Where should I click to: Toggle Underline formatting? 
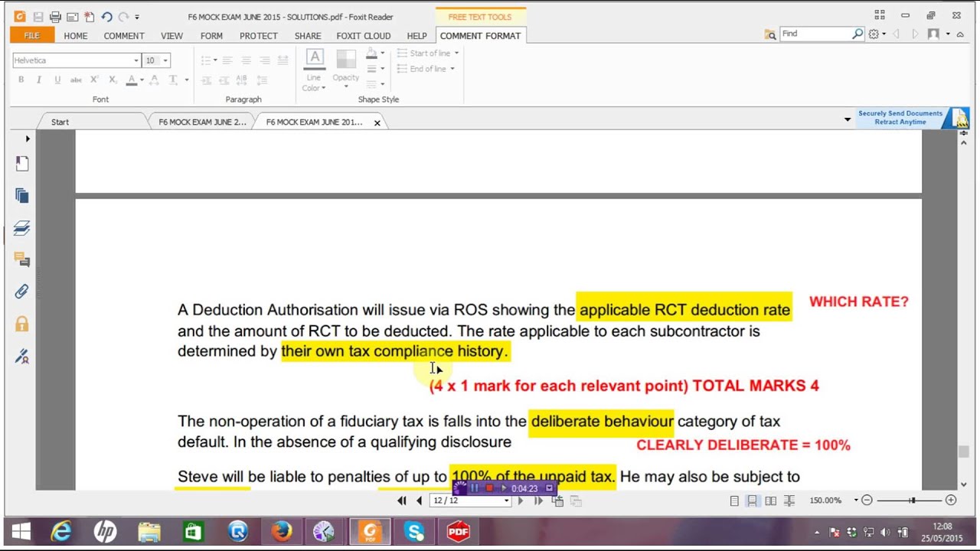pos(57,80)
